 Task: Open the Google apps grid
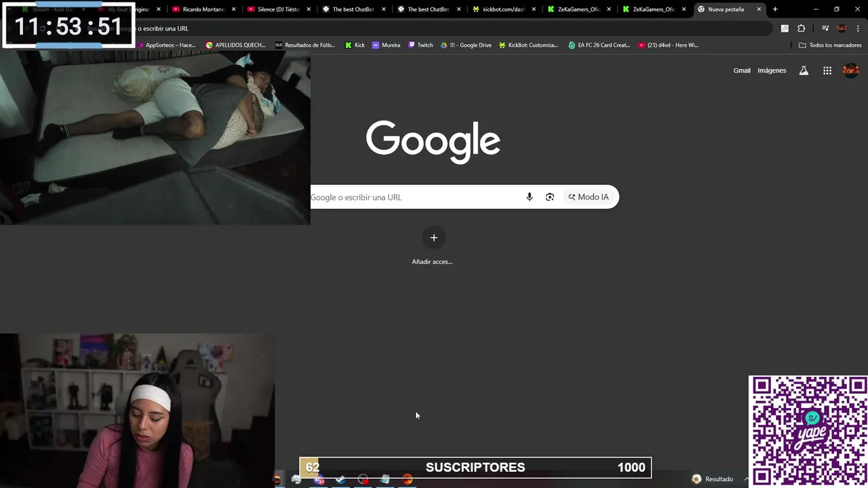click(x=827, y=70)
